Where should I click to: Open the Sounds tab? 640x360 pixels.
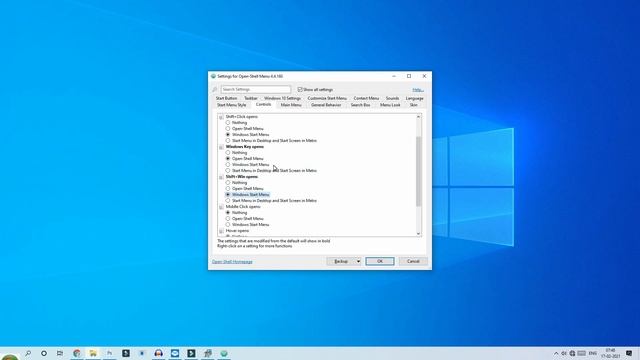tap(392, 98)
